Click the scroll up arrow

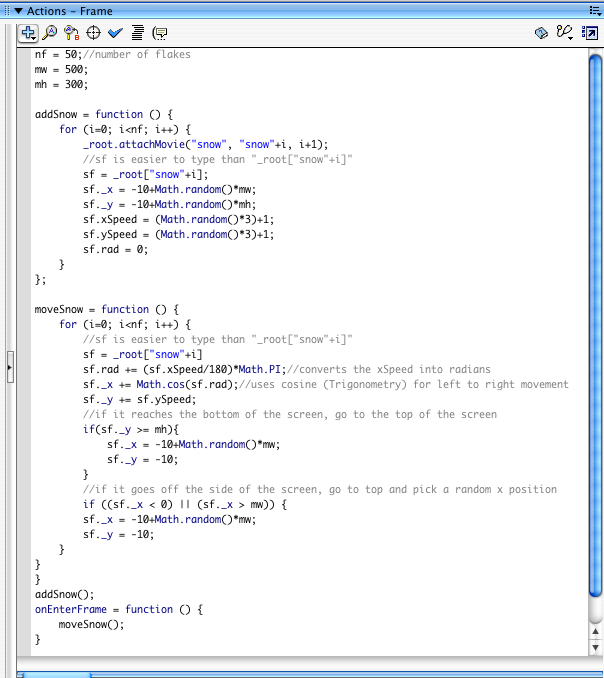(x=595, y=632)
